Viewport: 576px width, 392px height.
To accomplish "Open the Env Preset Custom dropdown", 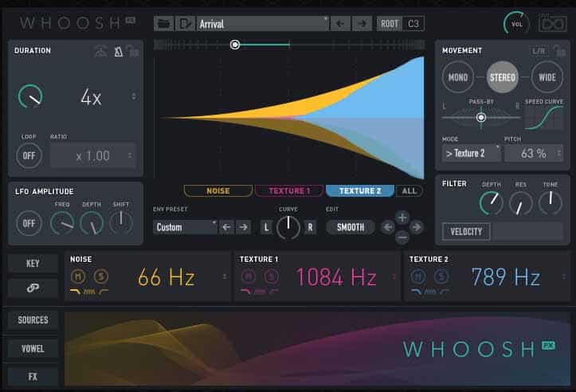I will pos(185,227).
